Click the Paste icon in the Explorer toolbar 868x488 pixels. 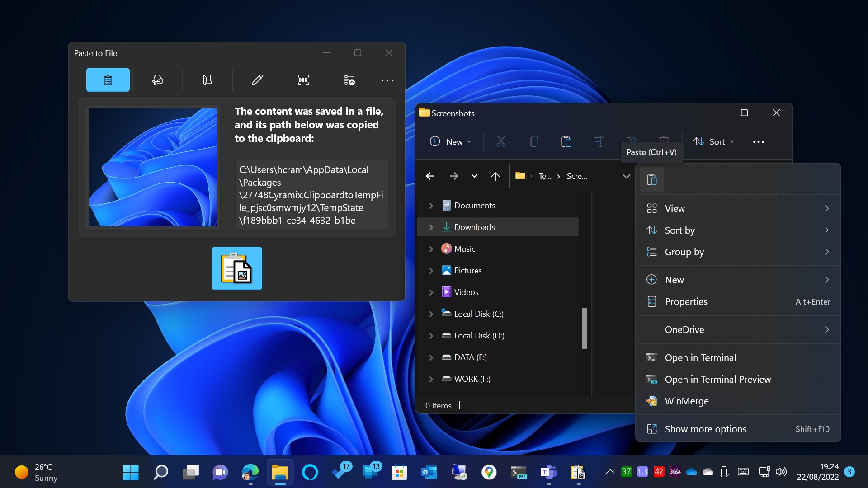click(x=566, y=141)
